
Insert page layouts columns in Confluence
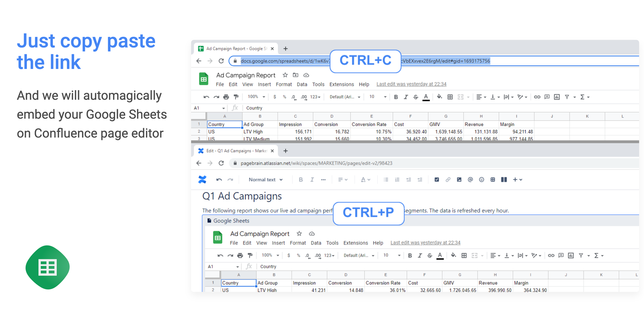tap(504, 180)
